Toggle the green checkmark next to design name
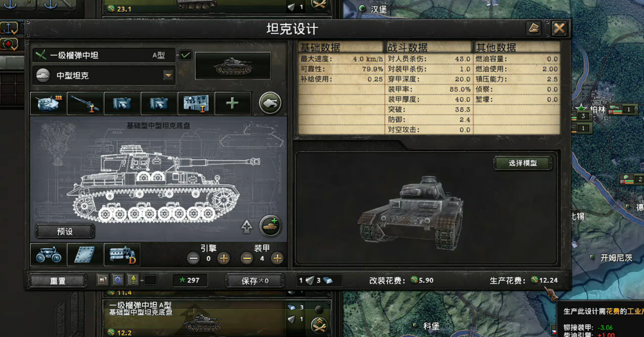644x337 pixels. 186,55
